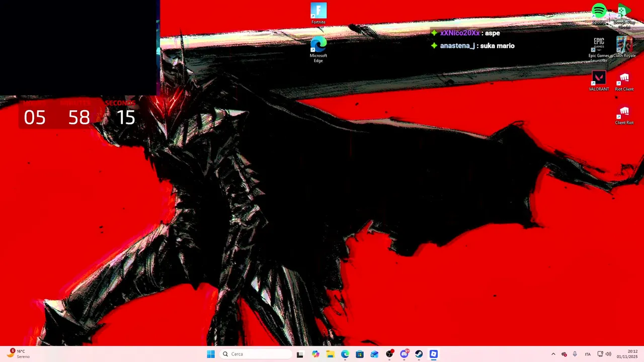Open the ITA language input switcher
Viewport: 644px width, 362px height.
pos(588,354)
